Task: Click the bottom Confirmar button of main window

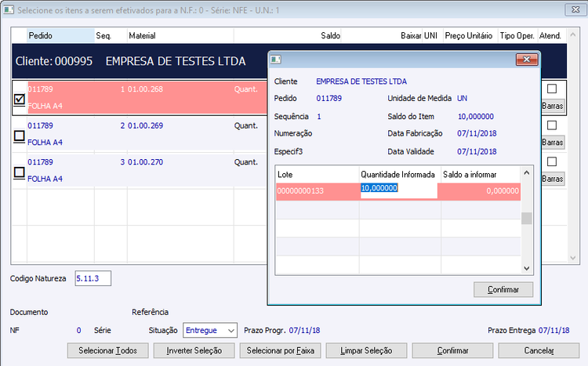Action: click(452, 350)
